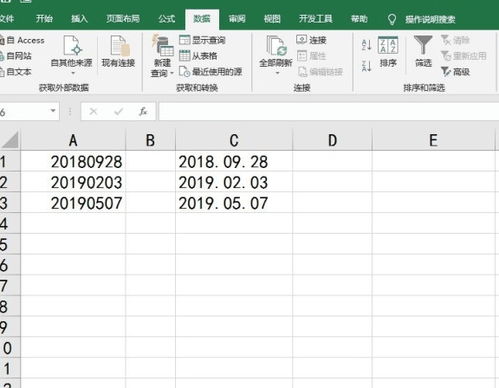The width and height of the screenshot is (499, 388).
Task: Click the 操作说明搜索 search box
Action: (430, 19)
